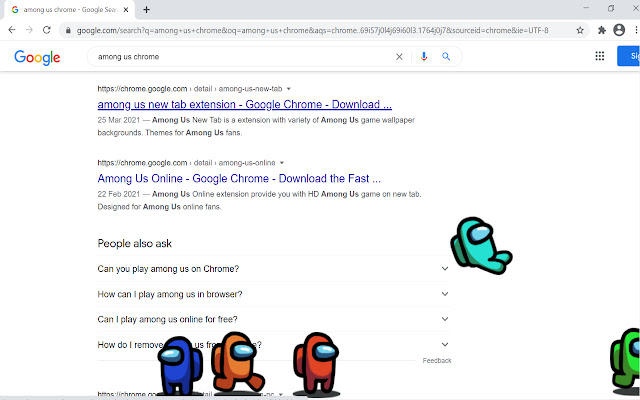This screenshot has width=640, height=400.
Task: Open the Chrome profile avatar icon
Action: (619, 30)
